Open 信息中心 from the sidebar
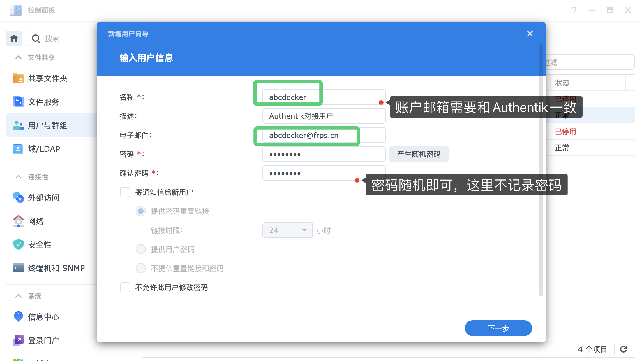This screenshot has height=364, width=642. pyautogui.click(x=43, y=317)
